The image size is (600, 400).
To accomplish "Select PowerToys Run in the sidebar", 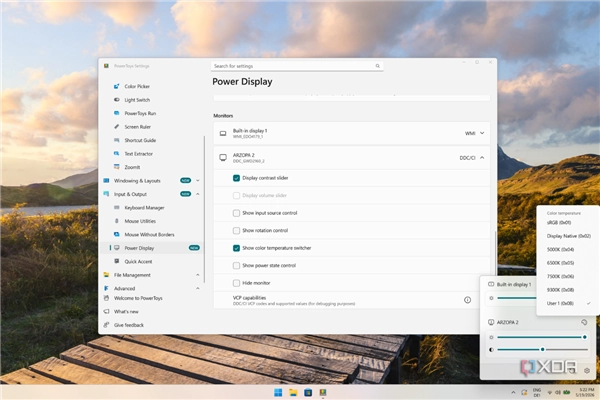I will pos(140,113).
